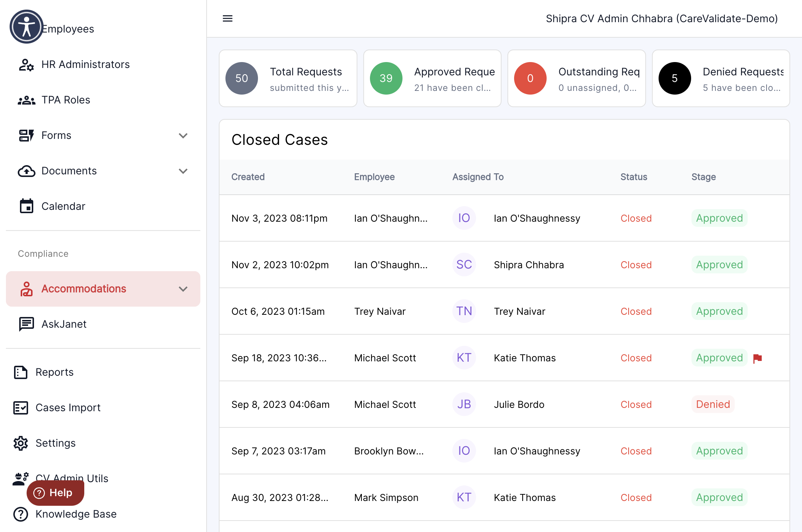This screenshot has width=802, height=532.
Task: Click the TPA Roles people icon
Action: click(x=26, y=100)
